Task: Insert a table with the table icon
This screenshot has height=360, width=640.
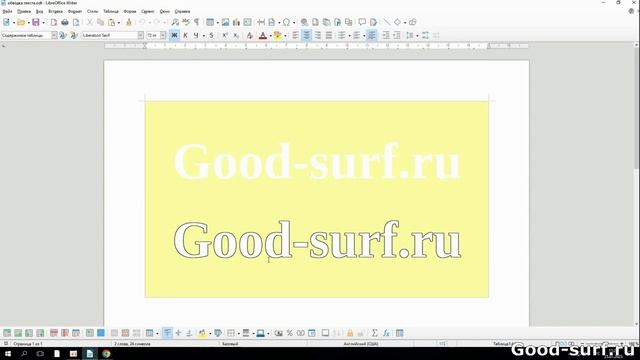Action: point(210,22)
